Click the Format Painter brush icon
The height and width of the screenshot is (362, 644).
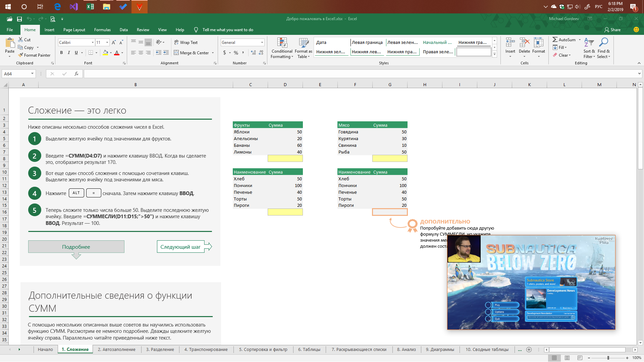[21, 55]
